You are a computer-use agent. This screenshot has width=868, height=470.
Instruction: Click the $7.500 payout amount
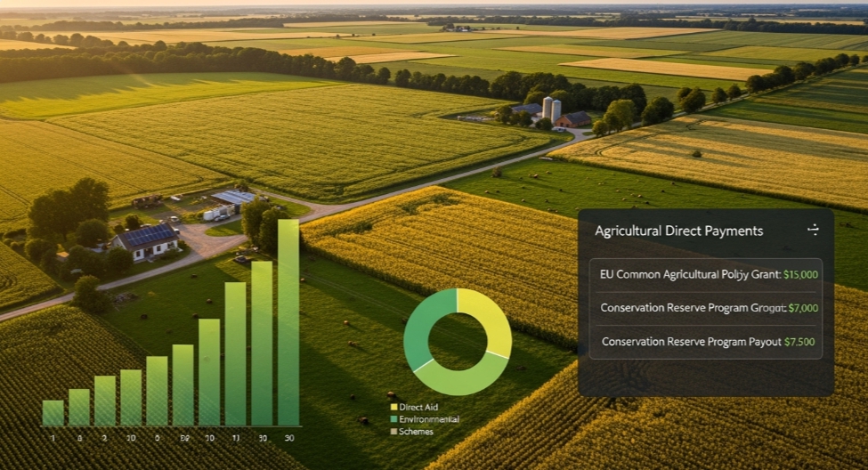coord(799,342)
